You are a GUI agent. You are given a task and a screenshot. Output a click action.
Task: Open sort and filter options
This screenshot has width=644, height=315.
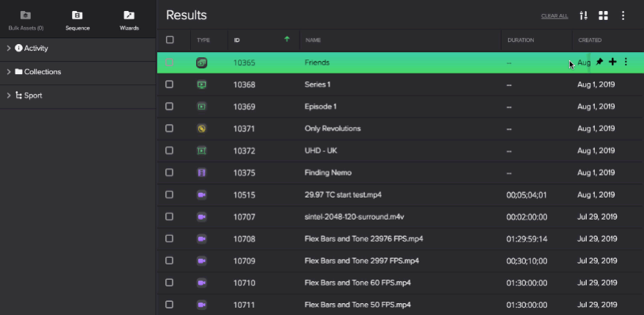point(584,15)
